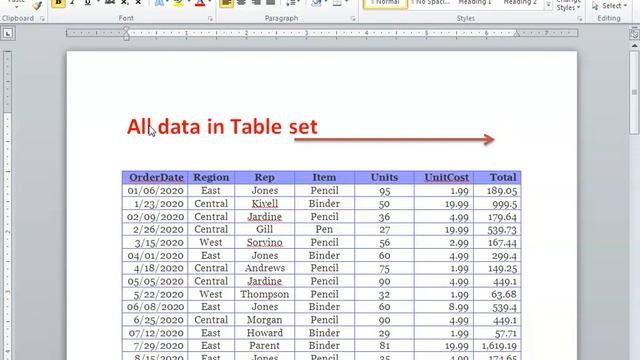This screenshot has width=640, height=360.
Task: Open the Change Styles menu
Action: coord(568,5)
